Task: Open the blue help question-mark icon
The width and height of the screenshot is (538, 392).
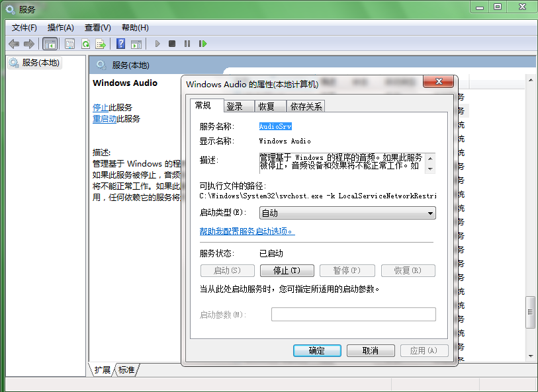Action: [x=120, y=44]
